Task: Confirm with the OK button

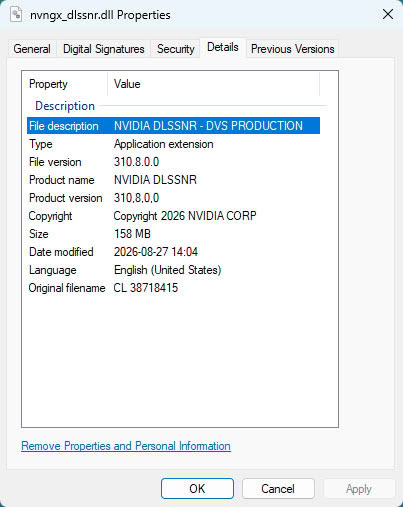Action: 197,489
